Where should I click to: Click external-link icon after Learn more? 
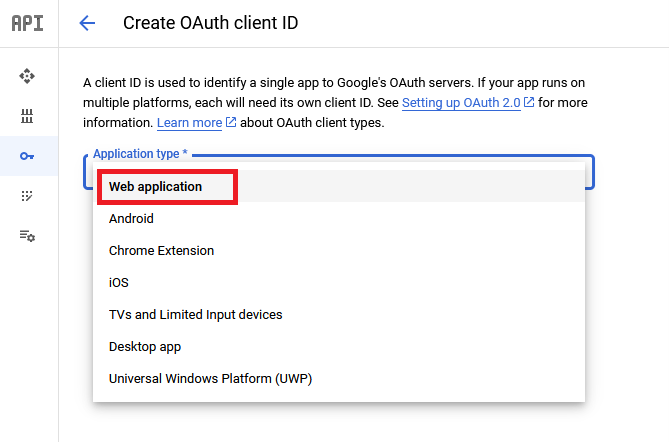(230, 122)
